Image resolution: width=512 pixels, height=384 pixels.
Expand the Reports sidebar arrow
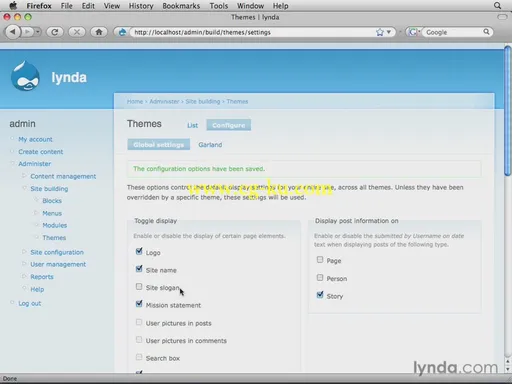pos(24,276)
